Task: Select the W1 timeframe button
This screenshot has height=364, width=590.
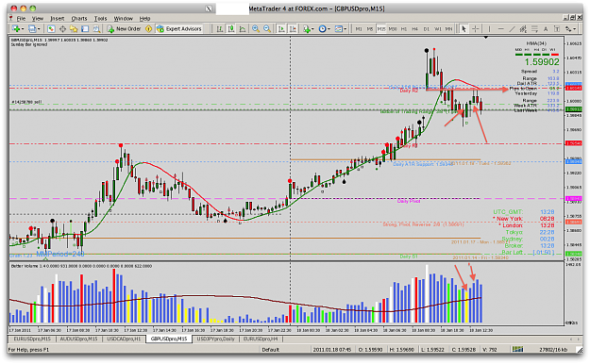Action: (x=438, y=29)
